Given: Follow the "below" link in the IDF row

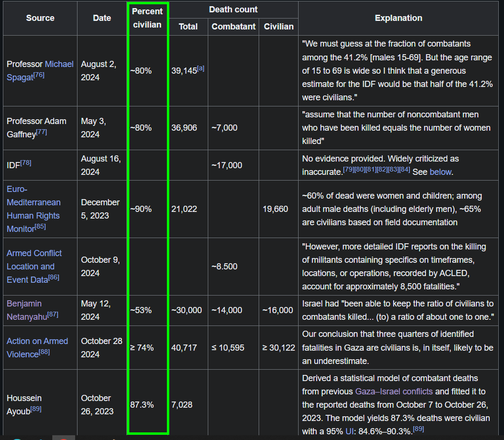Looking at the screenshot, I should [x=441, y=172].
